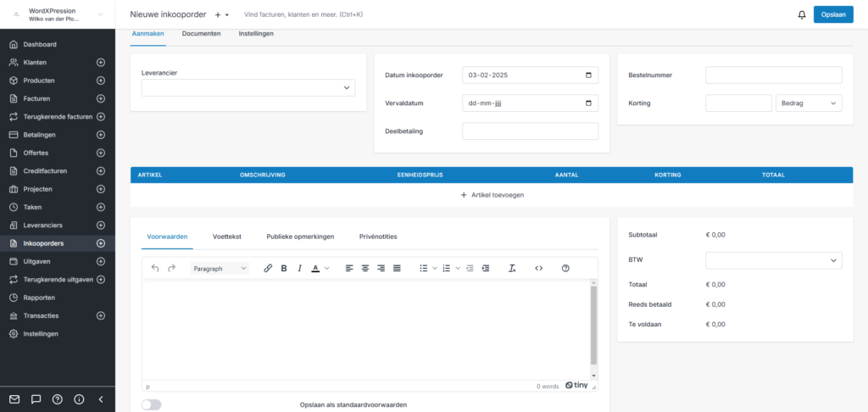Click the undo icon in the editor
Image resolution: width=868 pixels, height=412 pixels.
click(x=155, y=268)
